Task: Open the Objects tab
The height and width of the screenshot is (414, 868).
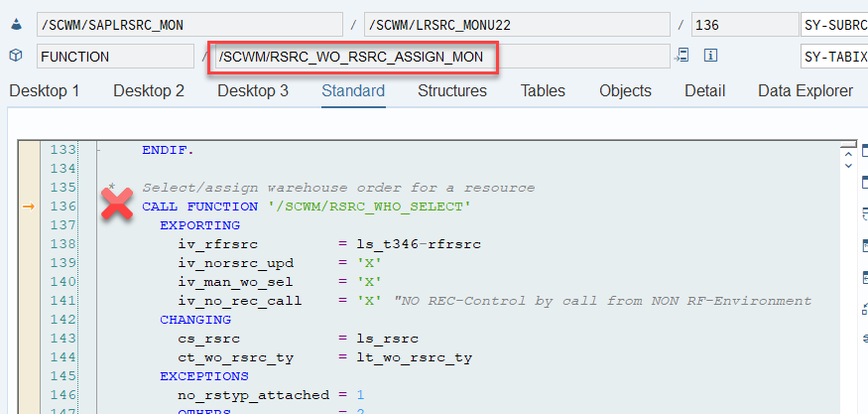Action: pos(625,91)
